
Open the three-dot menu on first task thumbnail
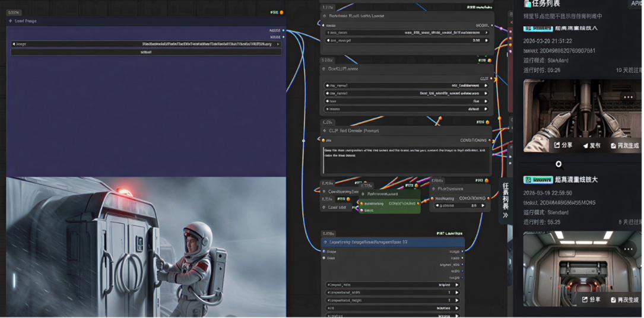[x=627, y=97]
